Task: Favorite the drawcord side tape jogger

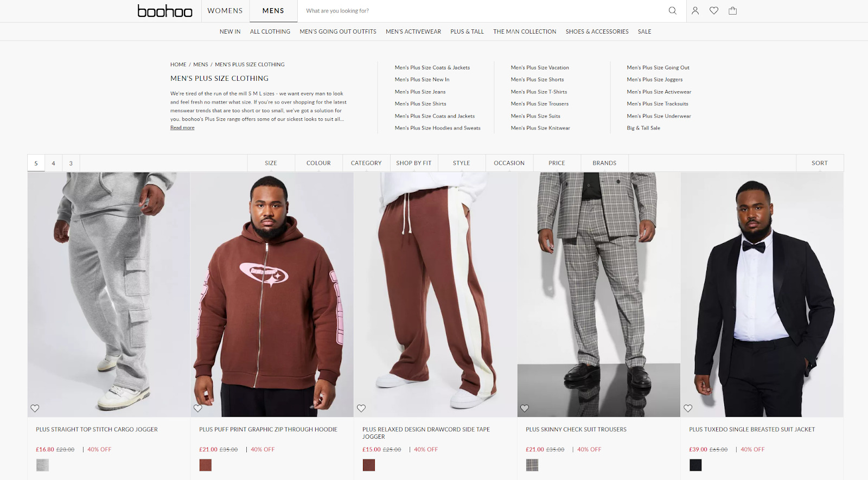Action: [x=361, y=408]
